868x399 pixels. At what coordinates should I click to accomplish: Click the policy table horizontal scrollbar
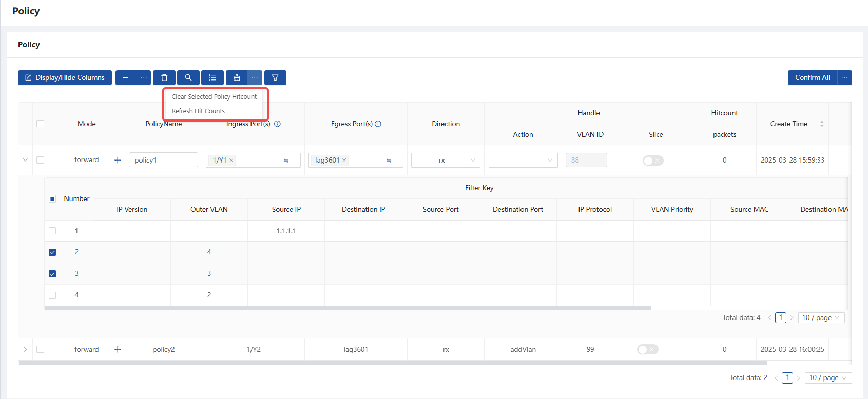tap(393, 363)
